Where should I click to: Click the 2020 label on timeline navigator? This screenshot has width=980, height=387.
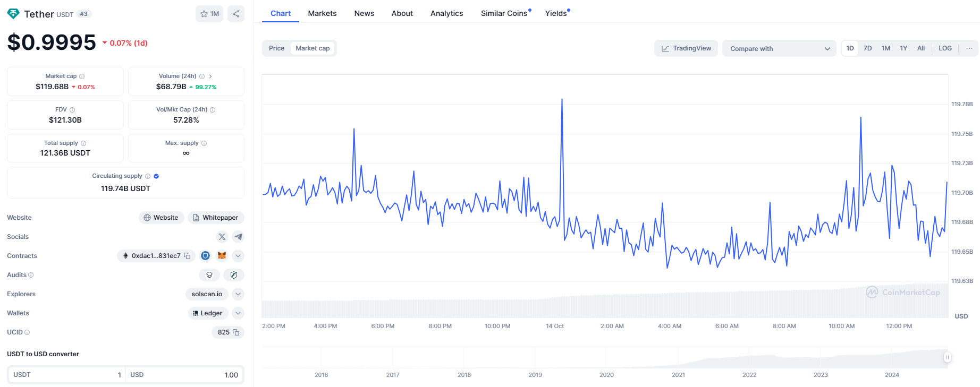click(606, 375)
